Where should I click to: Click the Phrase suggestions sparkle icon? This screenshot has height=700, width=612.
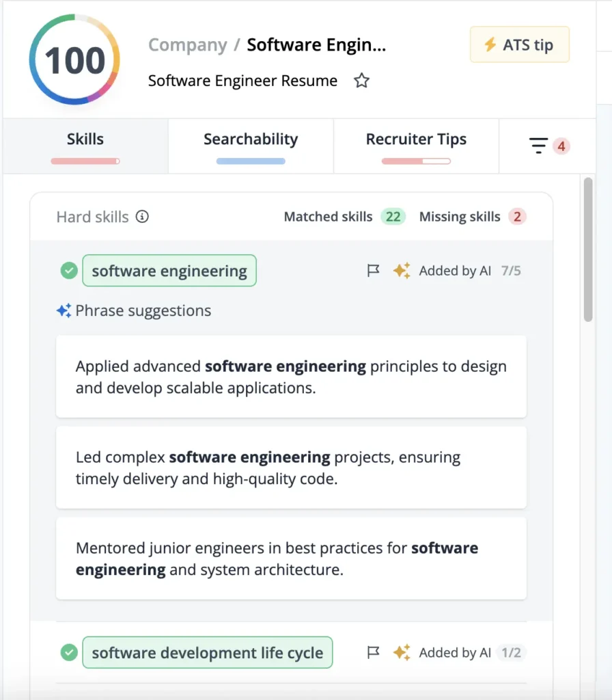64,311
